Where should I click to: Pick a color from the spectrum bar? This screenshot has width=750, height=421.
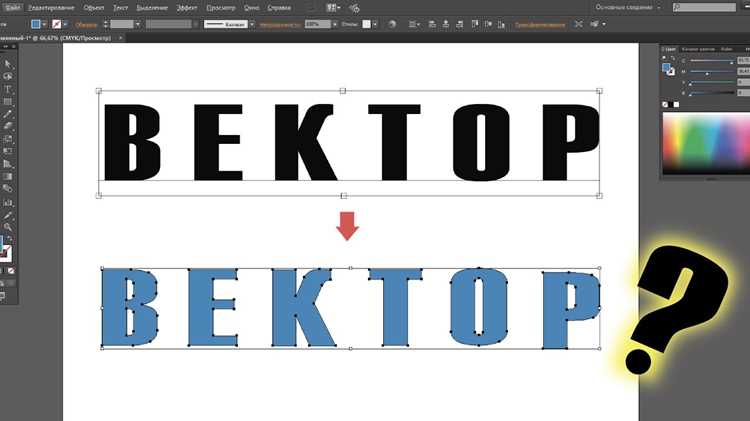point(706,143)
